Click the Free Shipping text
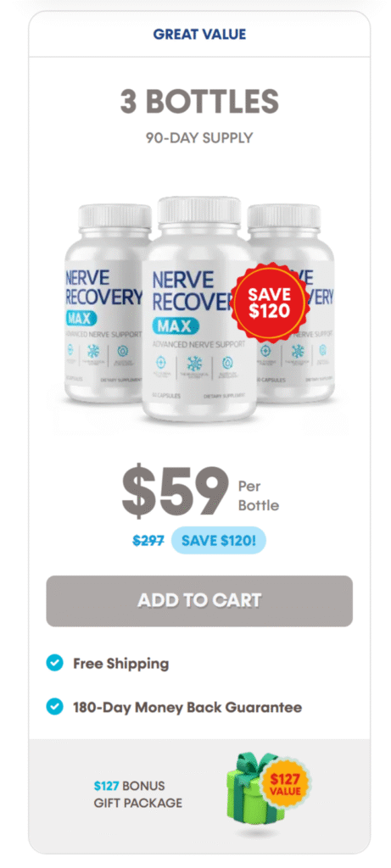The image size is (391, 868). pos(120,663)
